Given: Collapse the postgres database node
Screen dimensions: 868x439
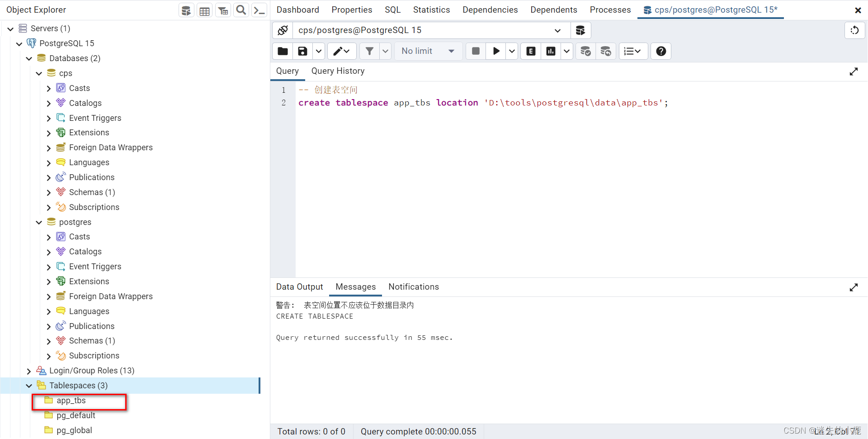Looking at the screenshot, I should [39, 222].
